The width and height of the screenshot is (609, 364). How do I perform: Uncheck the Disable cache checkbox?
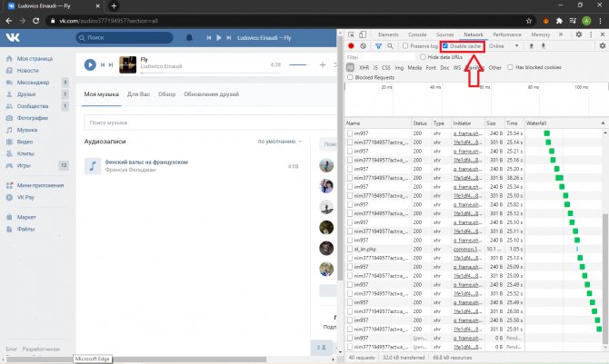445,45
